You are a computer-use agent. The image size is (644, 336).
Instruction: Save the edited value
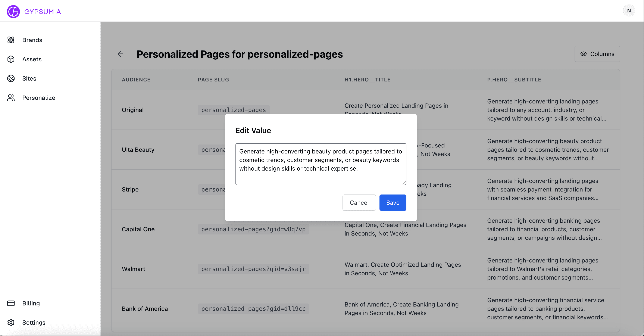(x=393, y=202)
